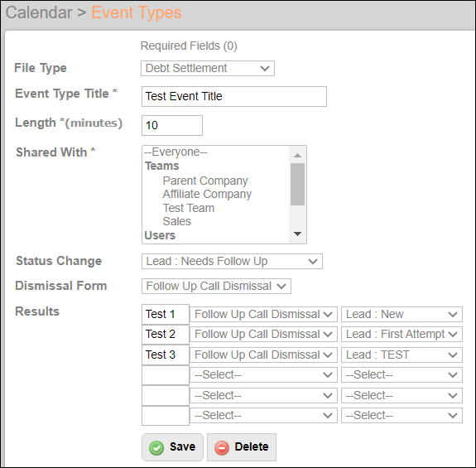476x468 pixels.
Task: Click the Event Type Title input field
Action: 234,96
